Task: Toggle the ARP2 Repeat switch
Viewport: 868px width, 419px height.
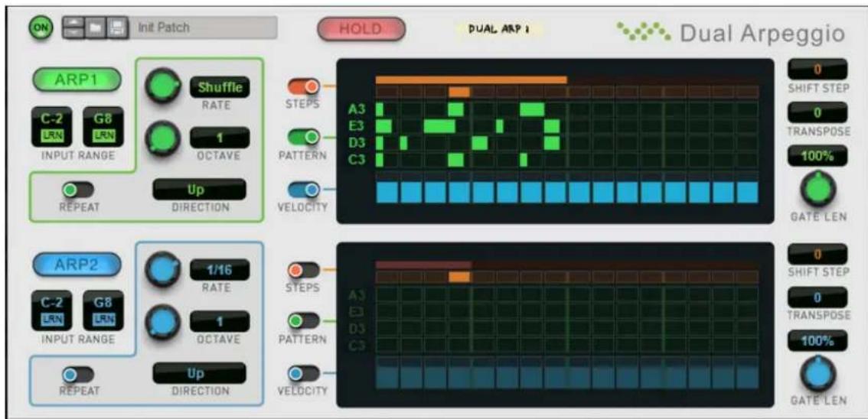Action: click(77, 375)
